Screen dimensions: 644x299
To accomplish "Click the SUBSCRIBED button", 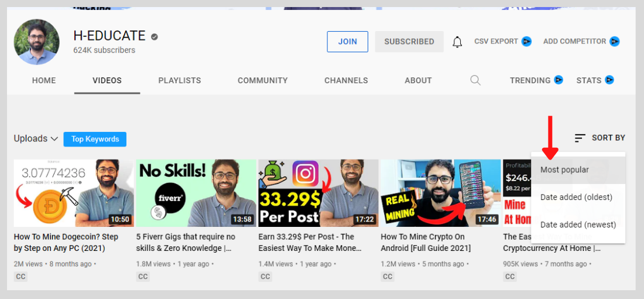I will pyautogui.click(x=409, y=42).
